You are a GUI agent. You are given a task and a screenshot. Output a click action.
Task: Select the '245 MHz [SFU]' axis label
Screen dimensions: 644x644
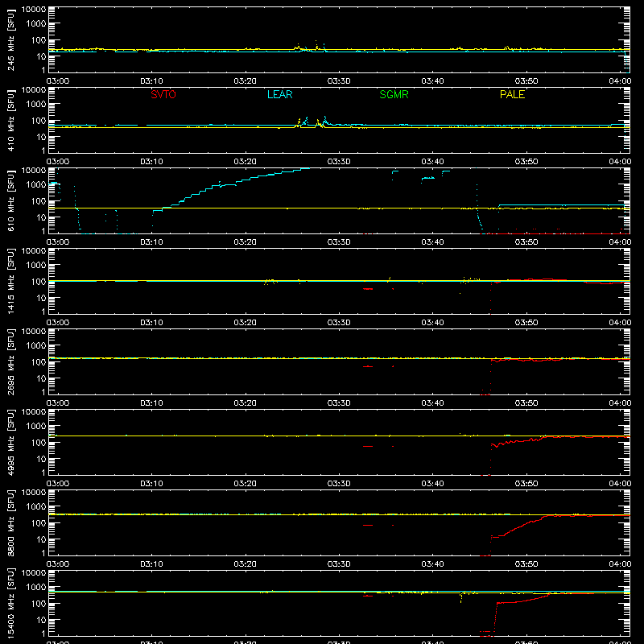(11, 40)
